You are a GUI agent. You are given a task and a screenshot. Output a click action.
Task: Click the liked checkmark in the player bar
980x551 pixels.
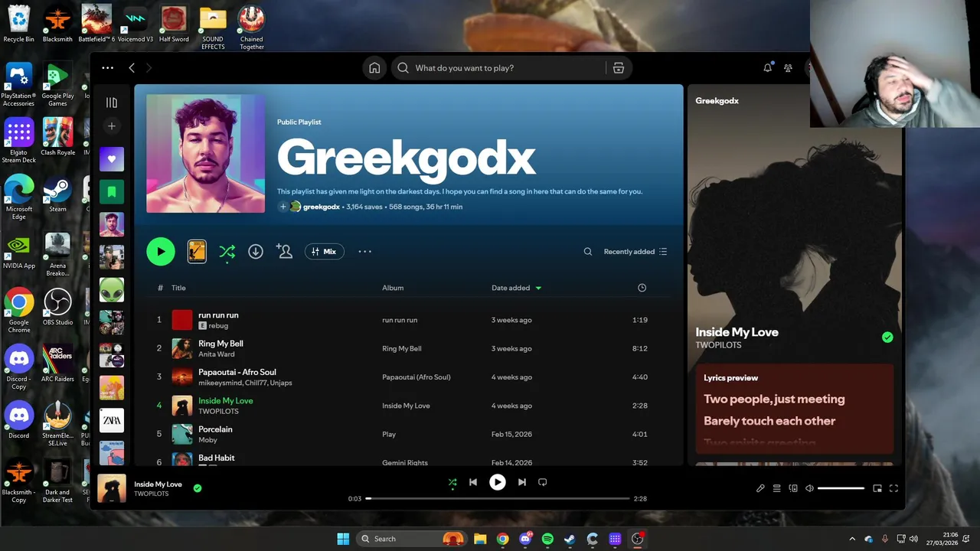[198, 488]
